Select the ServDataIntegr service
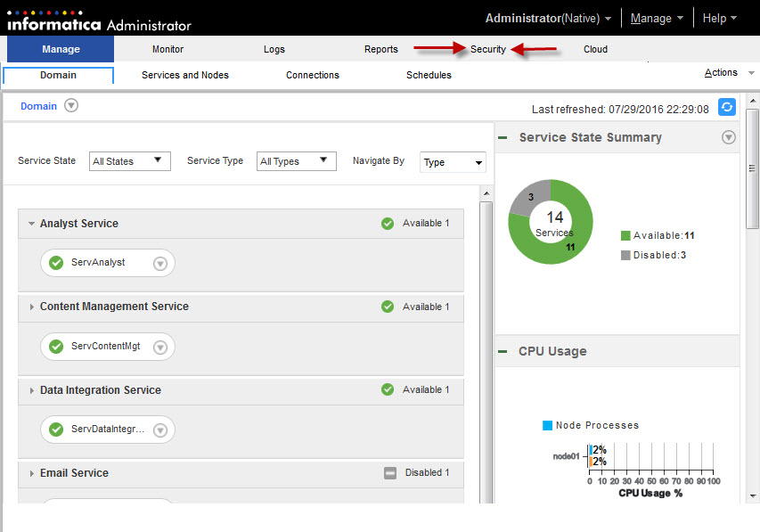The width and height of the screenshot is (760, 532). (x=108, y=430)
